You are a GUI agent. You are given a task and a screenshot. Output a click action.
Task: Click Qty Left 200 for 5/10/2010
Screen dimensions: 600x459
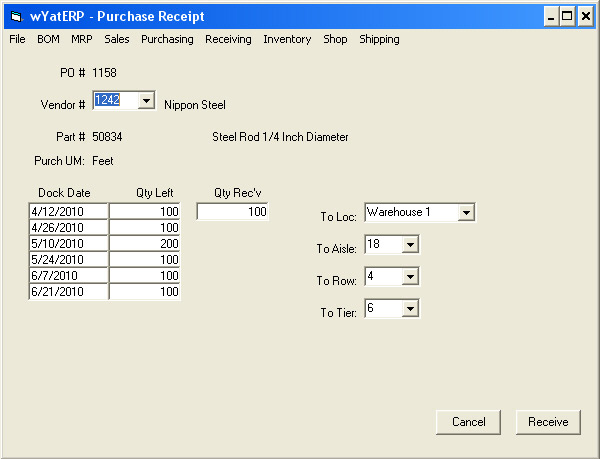[145, 244]
